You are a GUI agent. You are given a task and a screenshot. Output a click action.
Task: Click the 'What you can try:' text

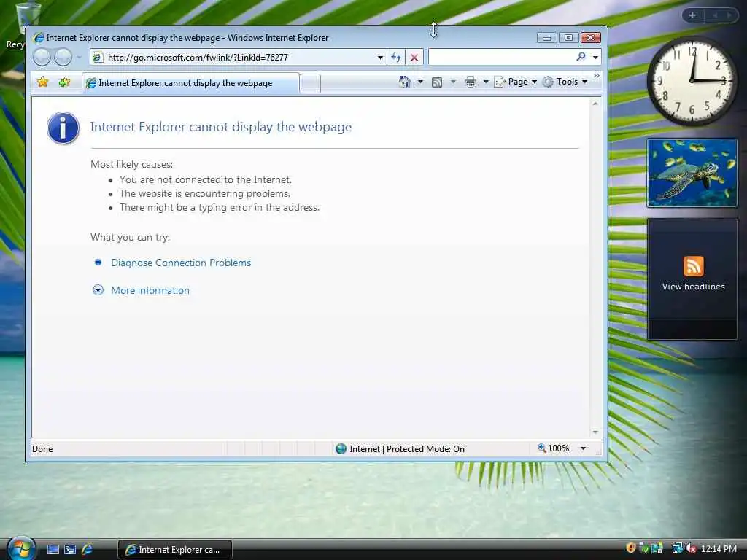tap(130, 237)
